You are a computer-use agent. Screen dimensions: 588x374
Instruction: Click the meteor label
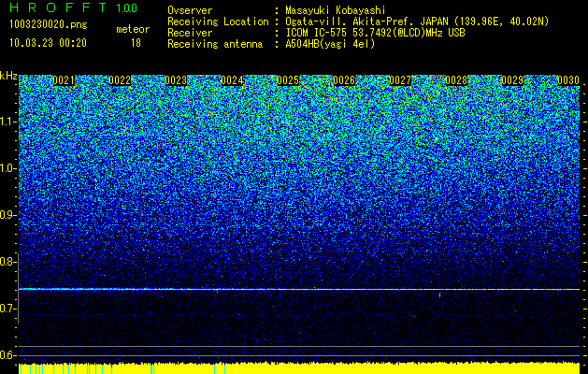coord(133,29)
